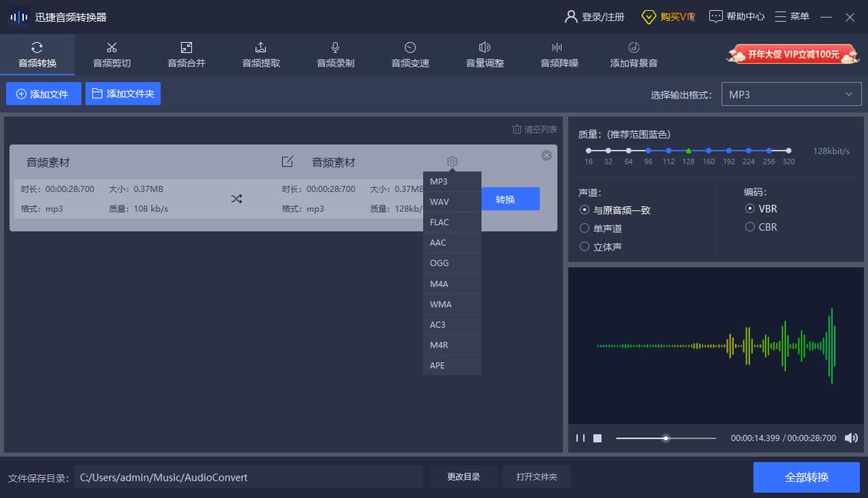Click the 添加文件 add files button

click(43, 93)
